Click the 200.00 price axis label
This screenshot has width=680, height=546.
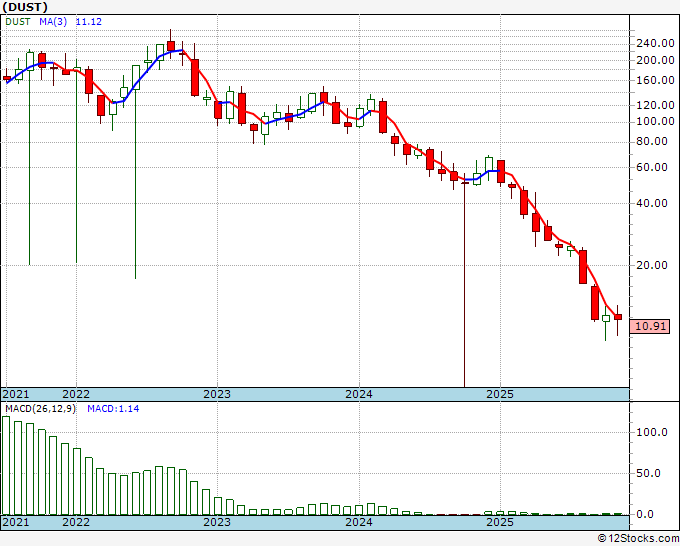pyautogui.click(x=655, y=60)
